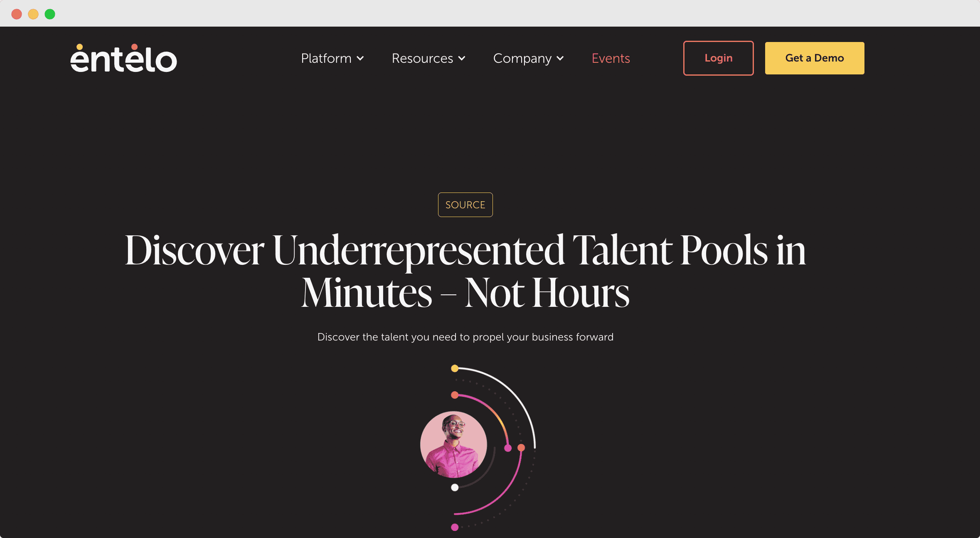
Task: Click the yellow minimize window button
Action: point(33,14)
